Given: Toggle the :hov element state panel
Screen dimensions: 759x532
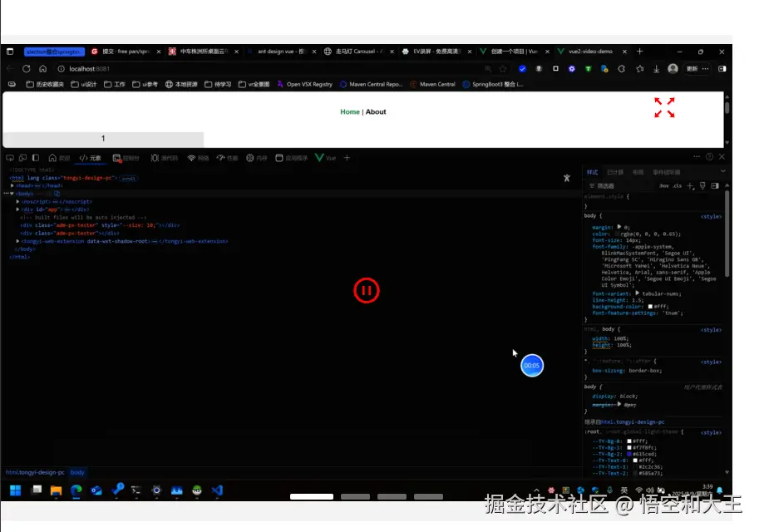Looking at the screenshot, I should point(663,186).
